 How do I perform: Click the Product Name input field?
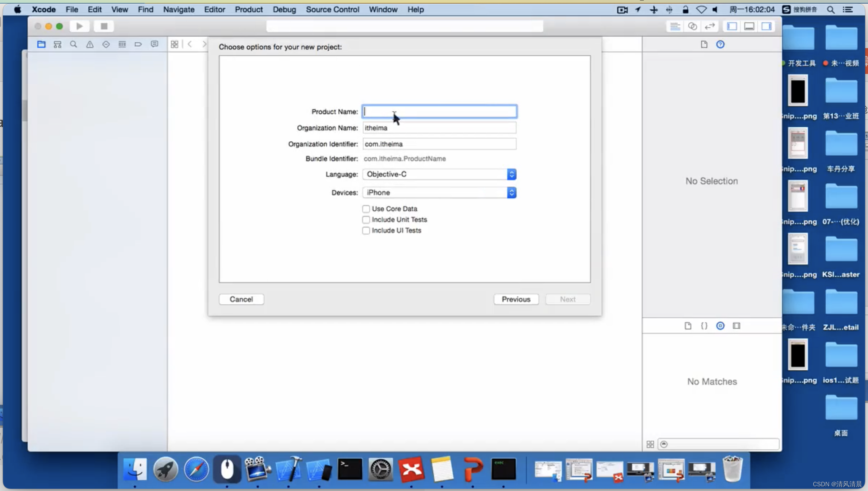pyautogui.click(x=439, y=111)
